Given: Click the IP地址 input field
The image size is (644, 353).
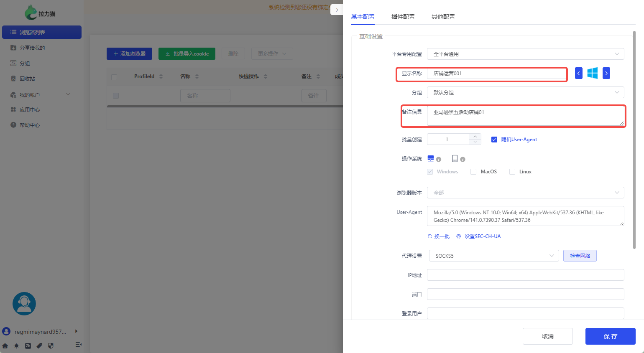Looking at the screenshot, I should pos(525,275).
